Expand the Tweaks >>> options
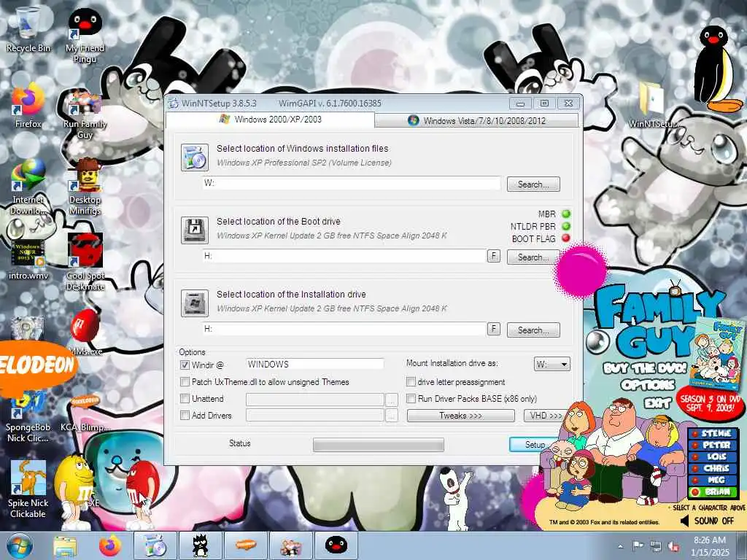 (x=461, y=416)
